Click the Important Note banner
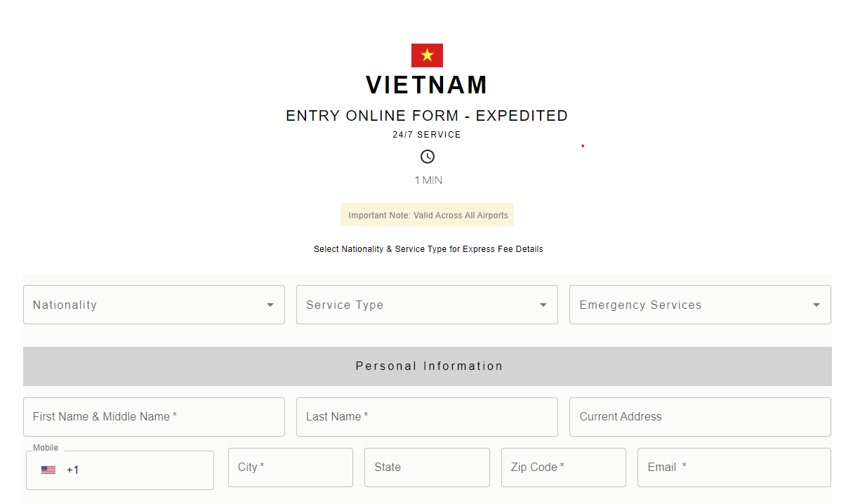 coord(428,215)
